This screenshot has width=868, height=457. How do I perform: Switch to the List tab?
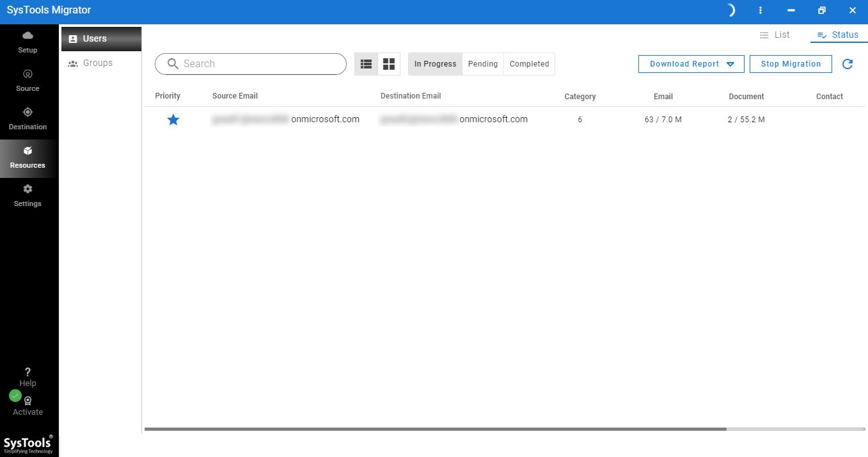775,35
